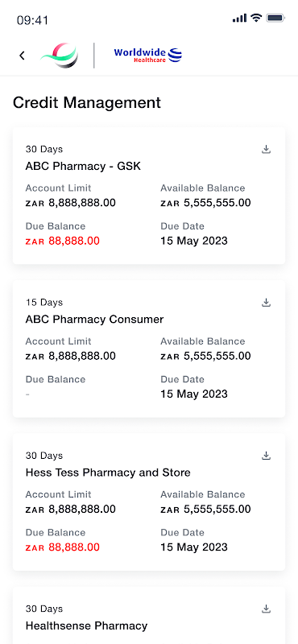Tap the back arrow in the header
298x644 pixels.
pyautogui.click(x=23, y=56)
